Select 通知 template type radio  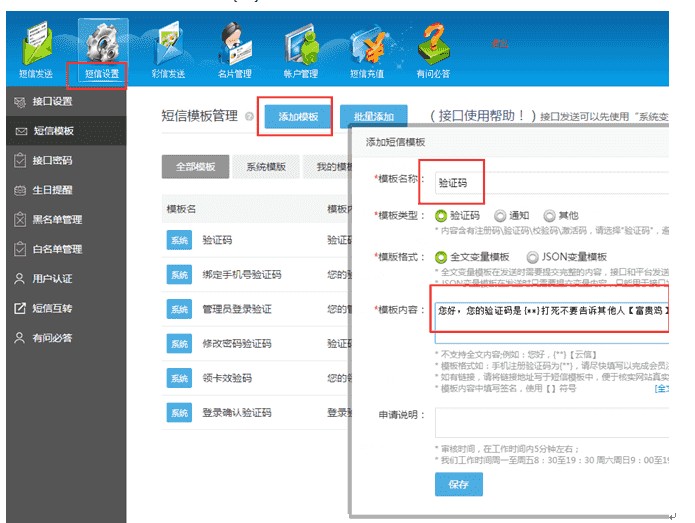pyautogui.click(x=500, y=216)
